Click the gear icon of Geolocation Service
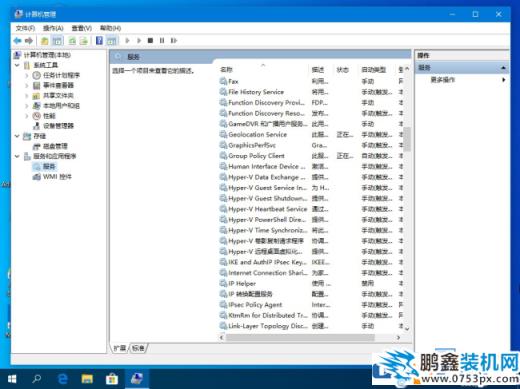Screen dimensions: 520x389 [x=223, y=134]
